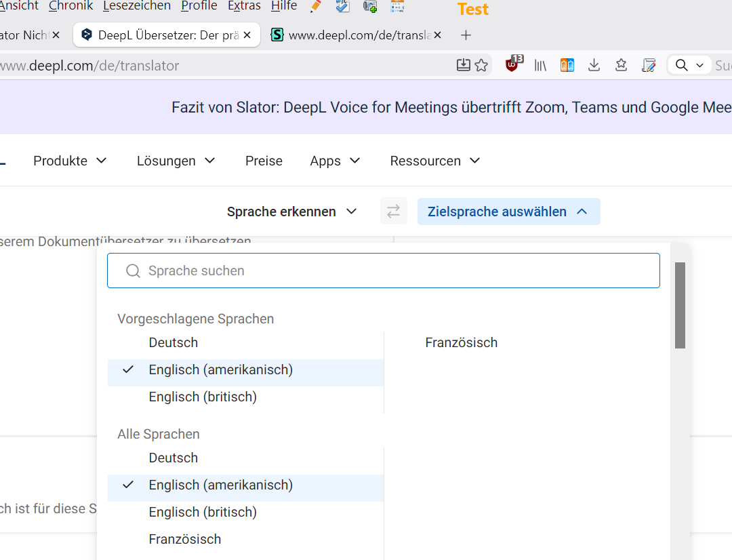
Task: Click the language list scrollbar thumb
Action: click(x=680, y=306)
